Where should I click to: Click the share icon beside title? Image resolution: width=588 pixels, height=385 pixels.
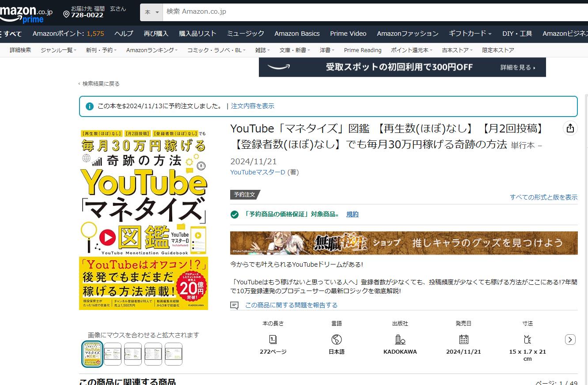click(570, 128)
